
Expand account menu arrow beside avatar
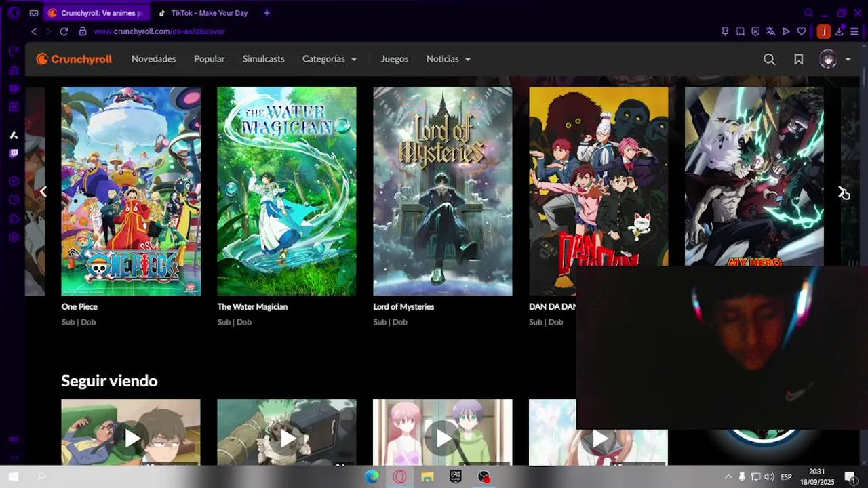[x=848, y=60]
